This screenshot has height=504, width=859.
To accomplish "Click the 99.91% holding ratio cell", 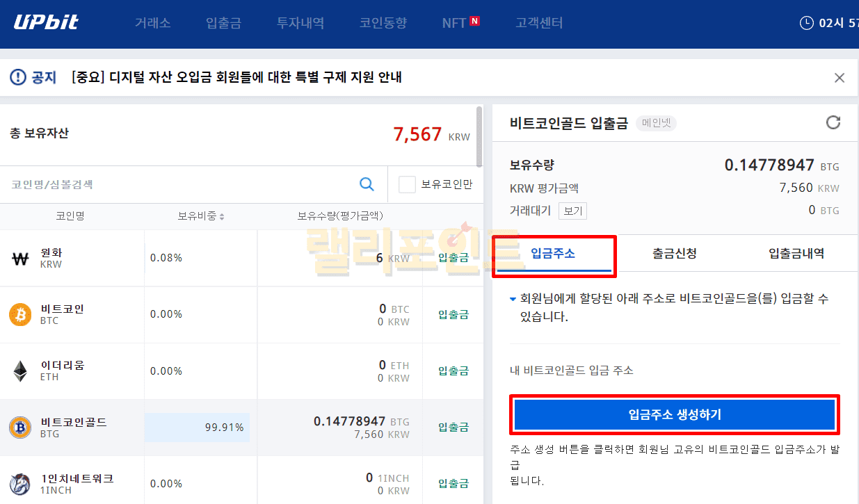I will tap(197, 428).
